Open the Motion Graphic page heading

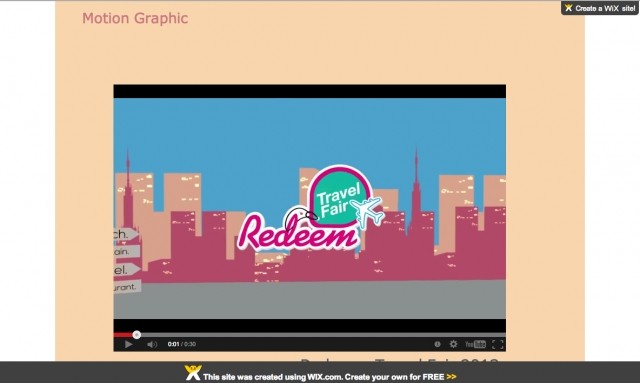tap(135, 18)
